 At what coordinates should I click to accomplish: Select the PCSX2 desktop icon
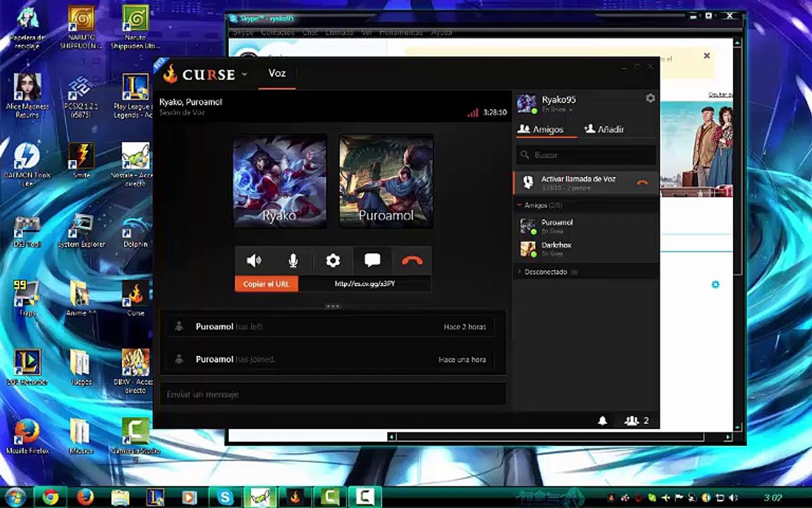coord(81,97)
